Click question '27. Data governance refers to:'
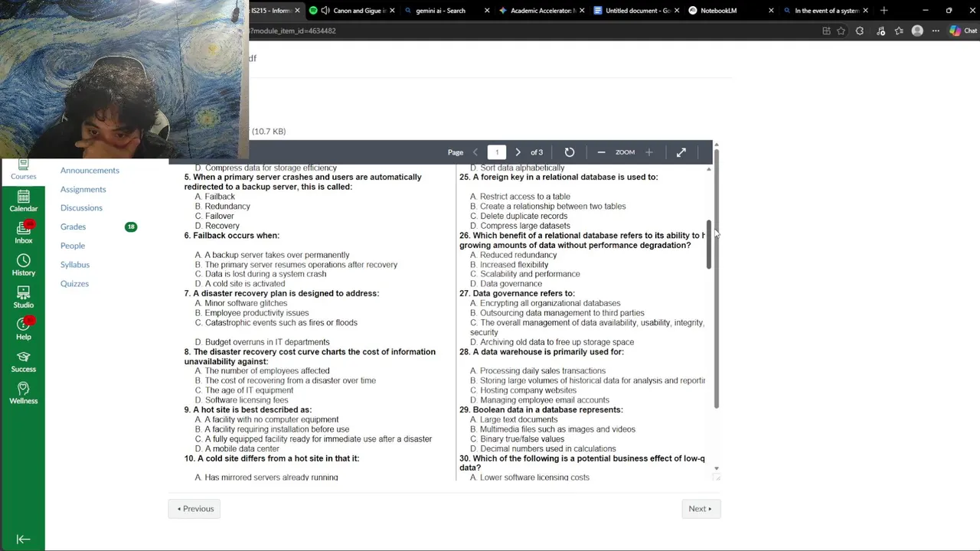 (x=517, y=293)
